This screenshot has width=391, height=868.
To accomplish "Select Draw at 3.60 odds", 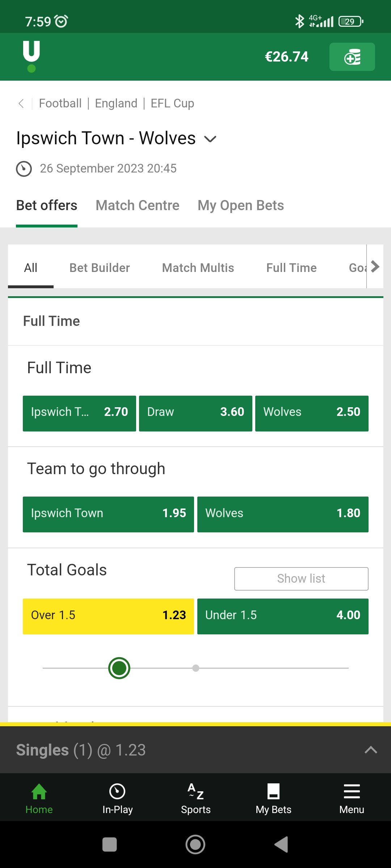I will (x=195, y=413).
